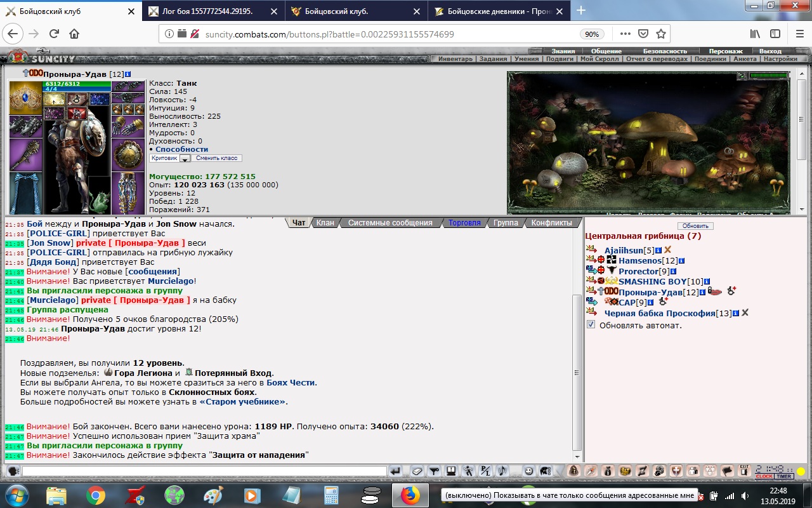Click the eraser clear chat icon

(x=417, y=471)
